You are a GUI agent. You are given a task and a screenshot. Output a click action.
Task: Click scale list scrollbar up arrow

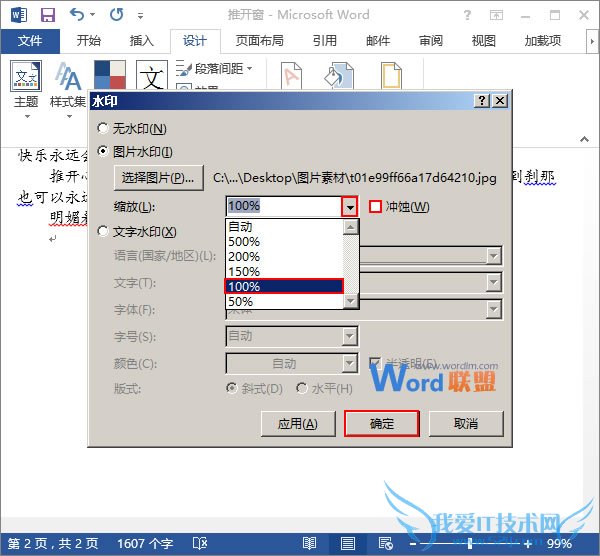pyautogui.click(x=351, y=227)
